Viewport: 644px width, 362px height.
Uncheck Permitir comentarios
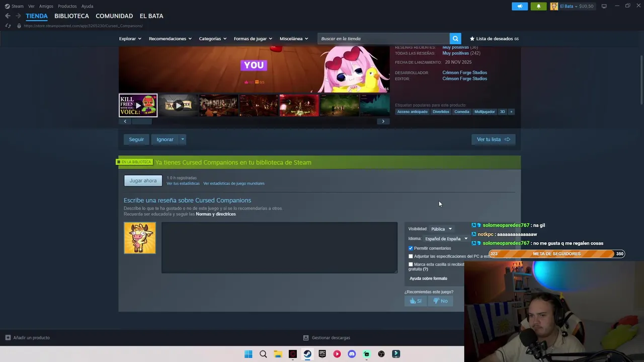click(x=411, y=248)
